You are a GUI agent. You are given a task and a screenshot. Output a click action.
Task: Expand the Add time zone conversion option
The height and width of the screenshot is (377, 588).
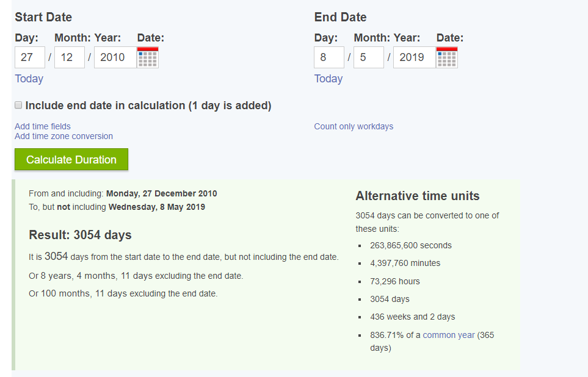[64, 136]
